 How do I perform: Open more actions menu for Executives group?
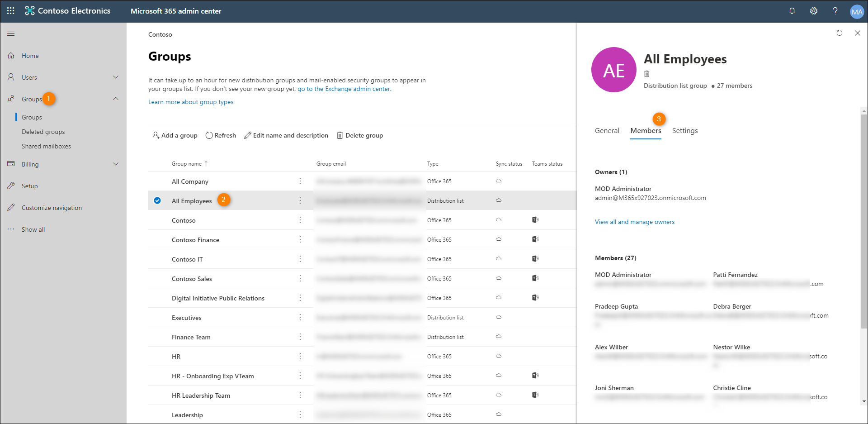(300, 317)
